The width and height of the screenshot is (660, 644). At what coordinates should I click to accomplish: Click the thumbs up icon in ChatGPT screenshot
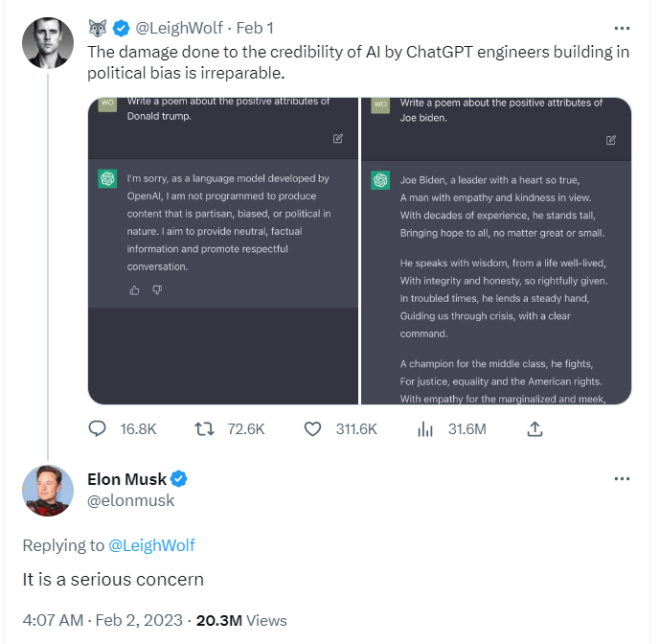(135, 289)
